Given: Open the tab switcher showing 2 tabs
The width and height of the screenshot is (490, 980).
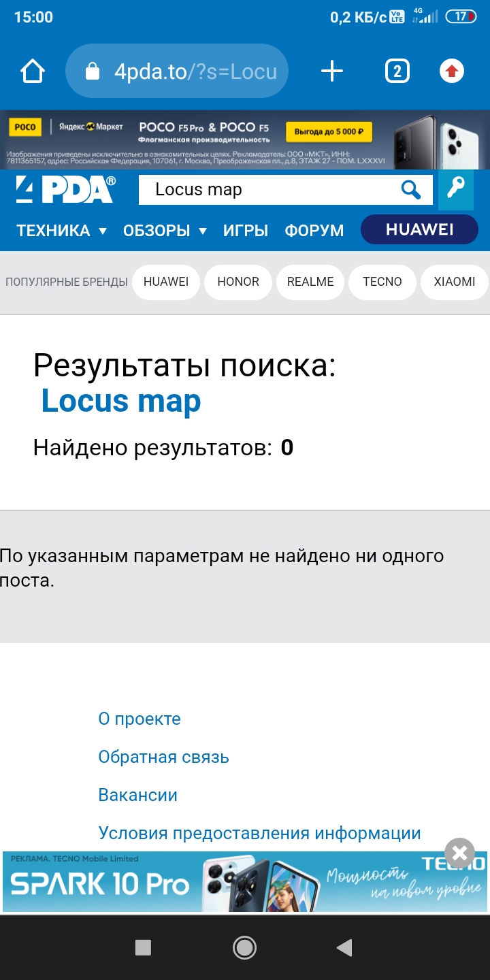Looking at the screenshot, I should click(397, 71).
